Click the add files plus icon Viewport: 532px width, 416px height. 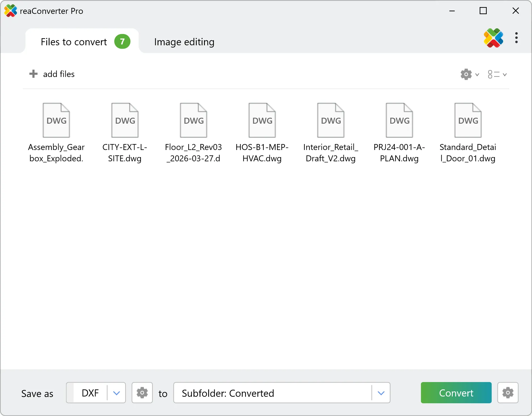[x=33, y=74]
